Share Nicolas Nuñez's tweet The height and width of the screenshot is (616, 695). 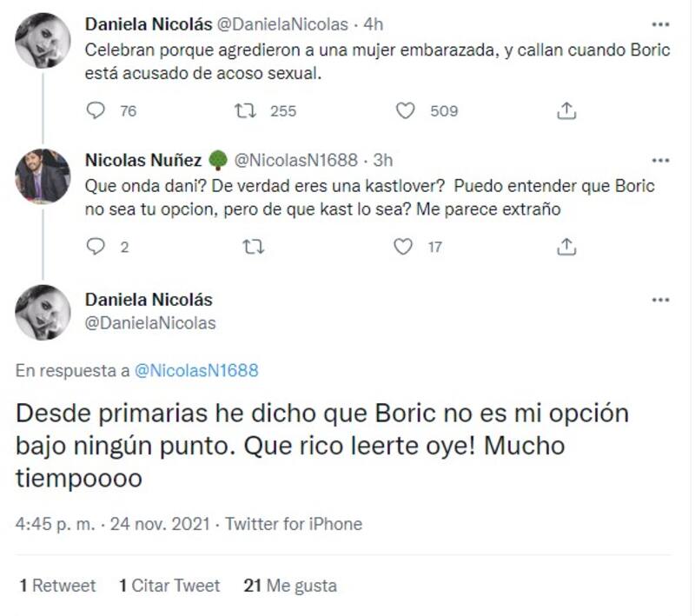click(566, 247)
